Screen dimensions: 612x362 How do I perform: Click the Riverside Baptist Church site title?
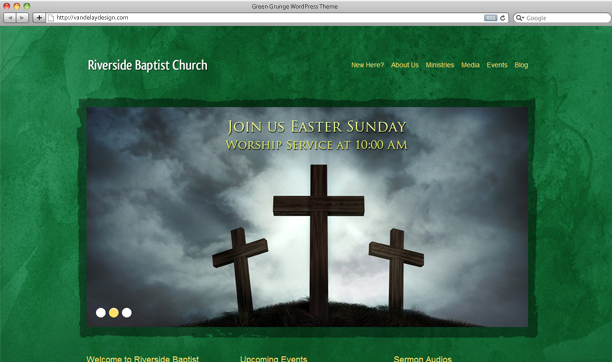tap(148, 65)
